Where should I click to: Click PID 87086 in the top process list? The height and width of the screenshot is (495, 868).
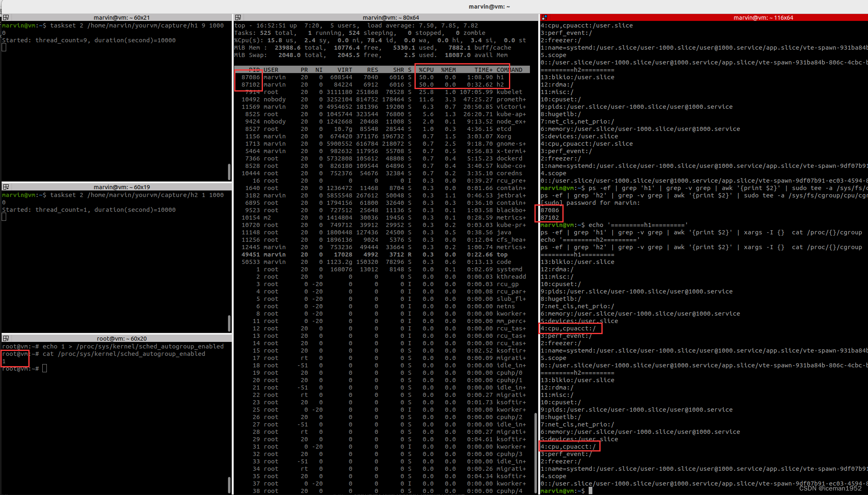(x=251, y=77)
